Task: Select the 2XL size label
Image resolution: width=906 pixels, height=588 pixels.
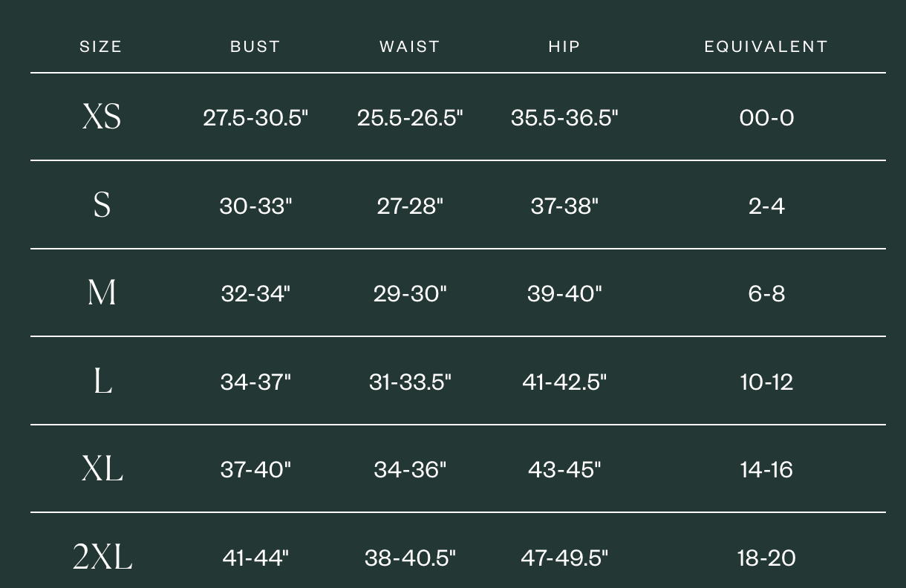Action: pyautogui.click(x=102, y=557)
